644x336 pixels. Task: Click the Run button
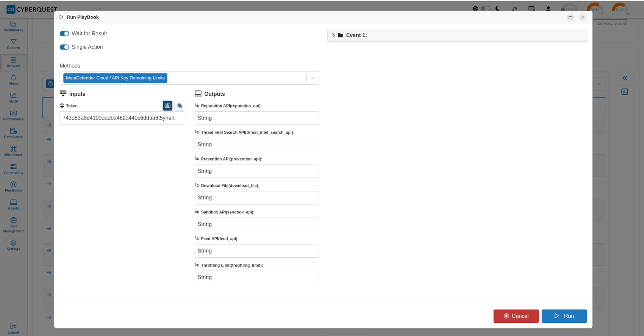point(564,316)
